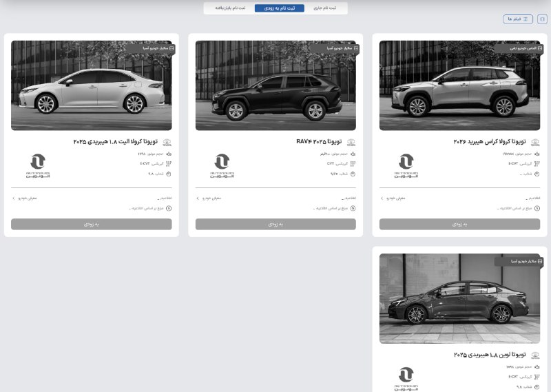Click engine volume icon on RAV4 card

353,154
